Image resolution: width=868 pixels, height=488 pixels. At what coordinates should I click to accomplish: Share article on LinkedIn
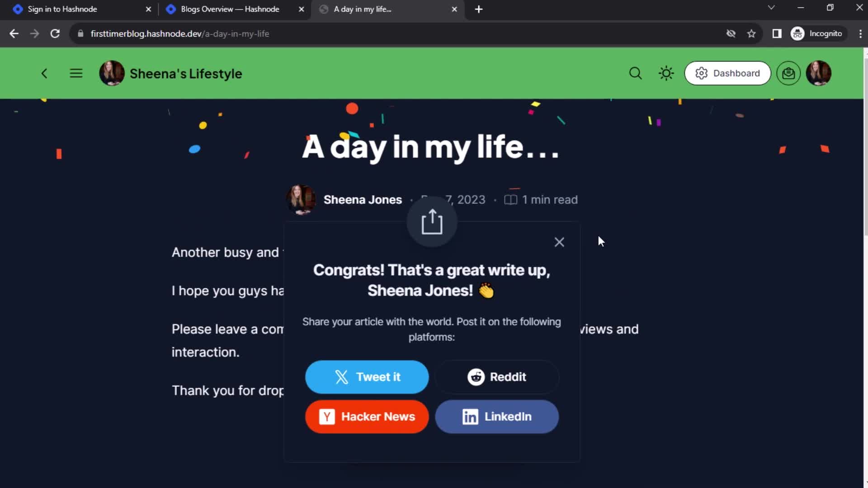coord(496,417)
